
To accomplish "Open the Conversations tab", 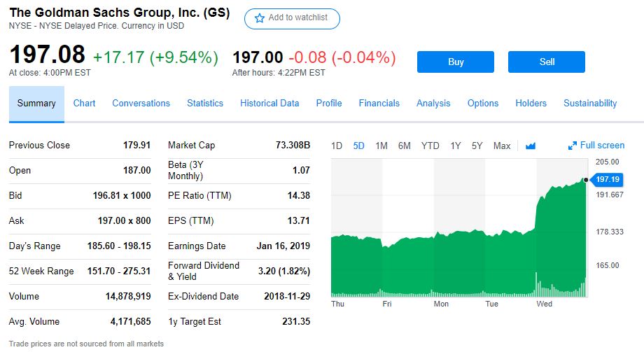I will coord(141,103).
